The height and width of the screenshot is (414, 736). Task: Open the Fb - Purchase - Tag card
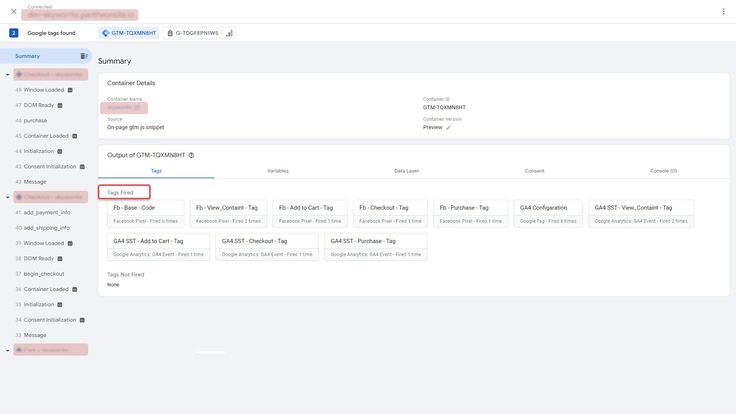470,214
